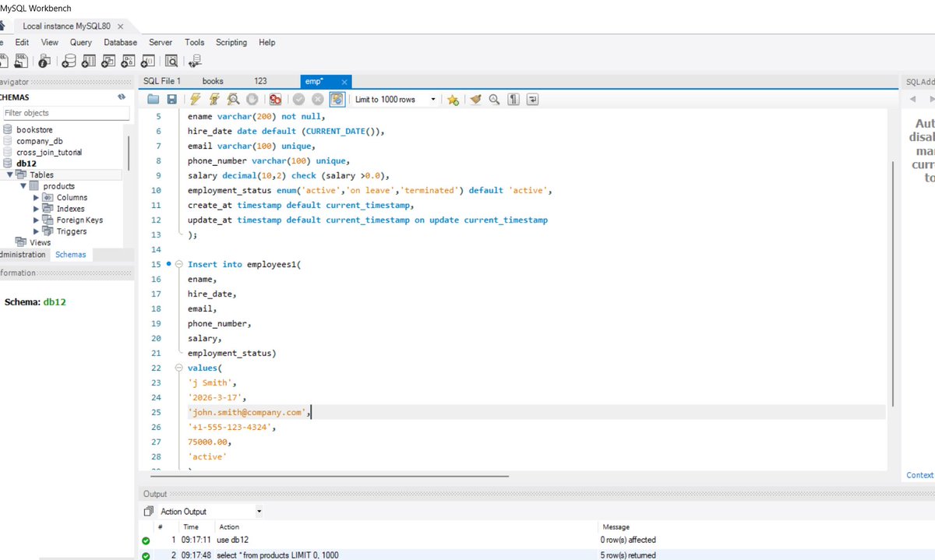This screenshot has height=560, width=935.
Task: Open a SQL script file in editor
Action: pos(153,100)
